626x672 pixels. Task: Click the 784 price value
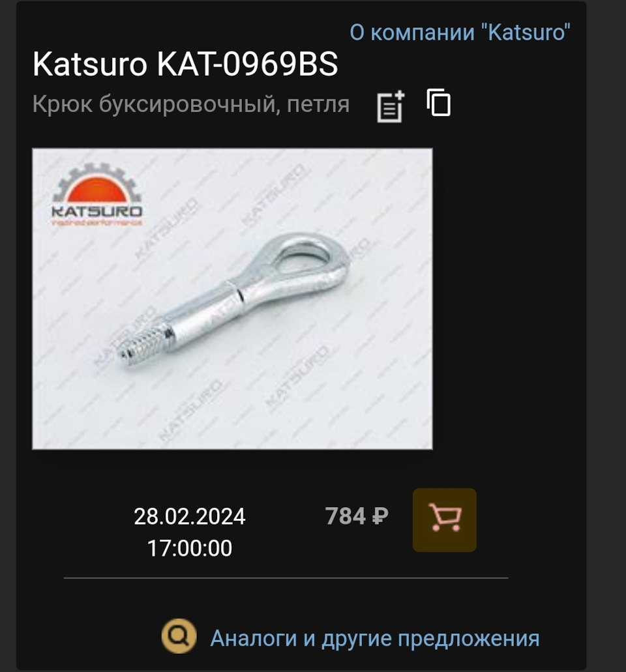345,516
